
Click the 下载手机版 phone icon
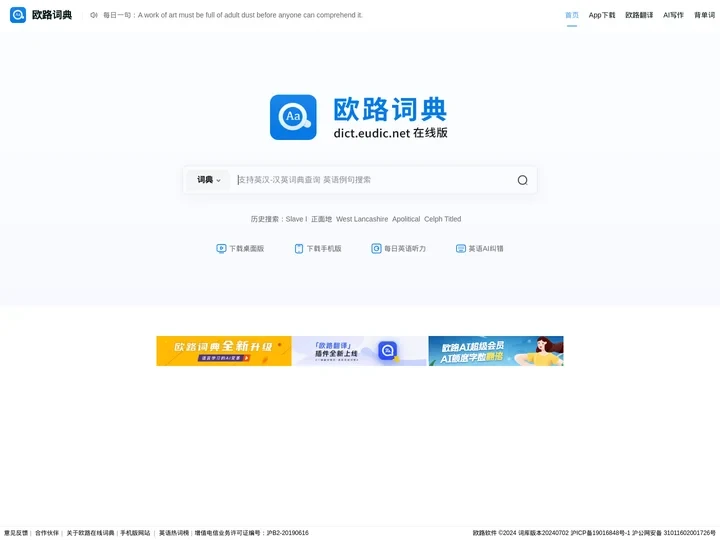coord(299,248)
